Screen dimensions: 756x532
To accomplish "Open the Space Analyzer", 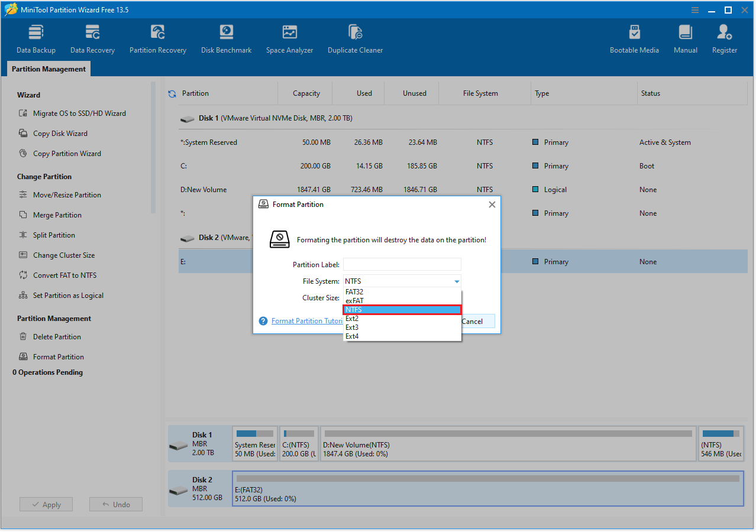I will coord(289,38).
